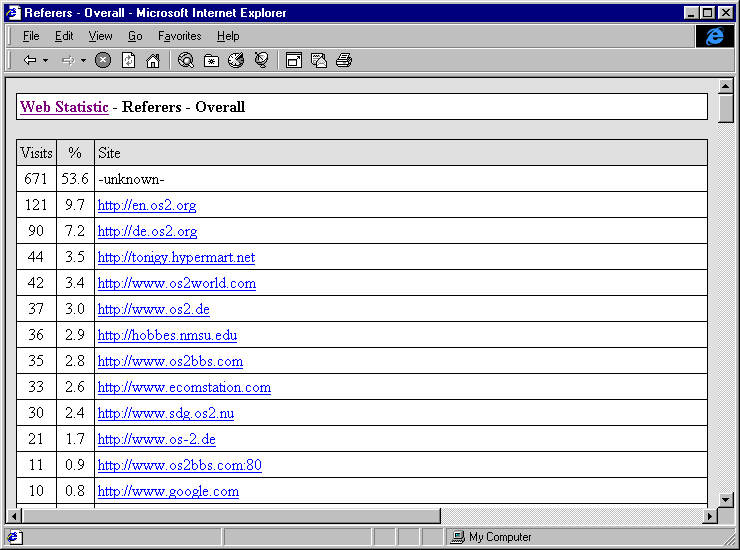Select the 671 visits cell
The height and width of the screenshot is (550, 740).
point(36,179)
